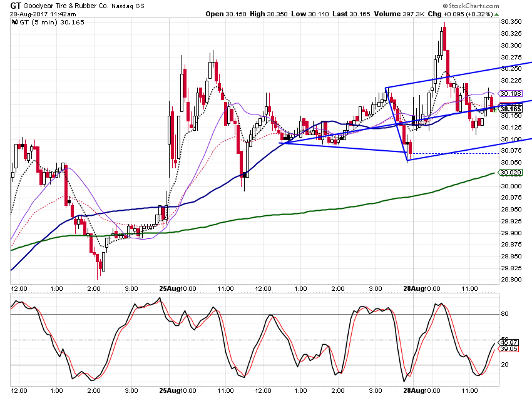532x396 pixels.
Task: Click the 28-Aug-2017 11:42am timestamp
Action: (43, 14)
